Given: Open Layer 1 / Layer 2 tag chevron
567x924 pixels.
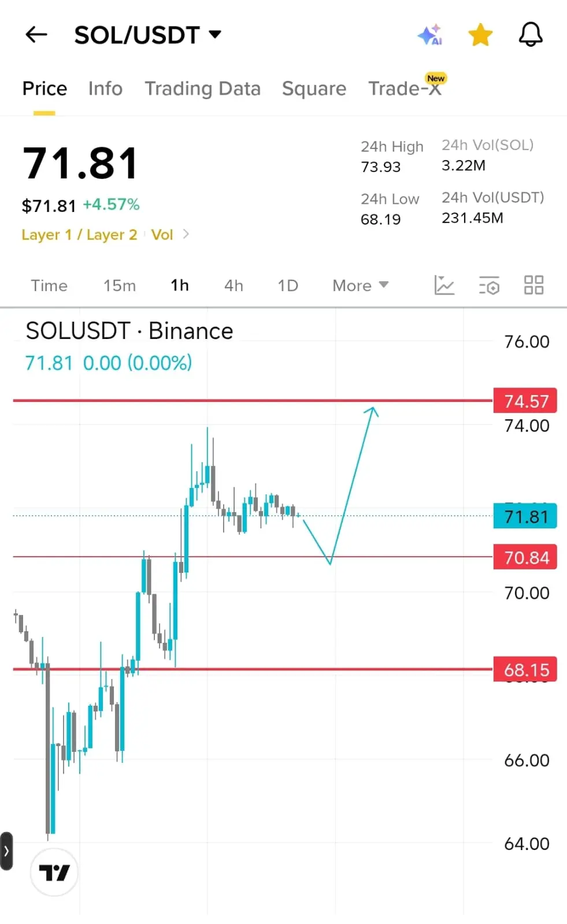Looking at the screenshot, I should point(186,234).
